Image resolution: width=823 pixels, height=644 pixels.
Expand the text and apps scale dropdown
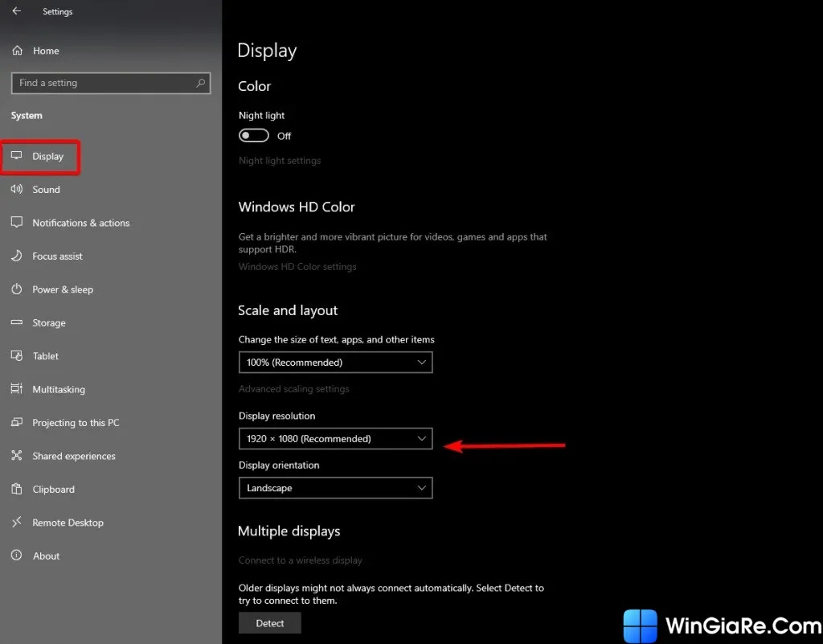click(x=335, y=363)
